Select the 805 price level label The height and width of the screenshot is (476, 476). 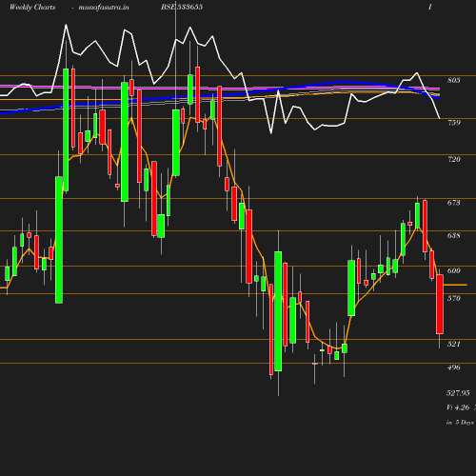pyautogui.click(x=454, y=80)
